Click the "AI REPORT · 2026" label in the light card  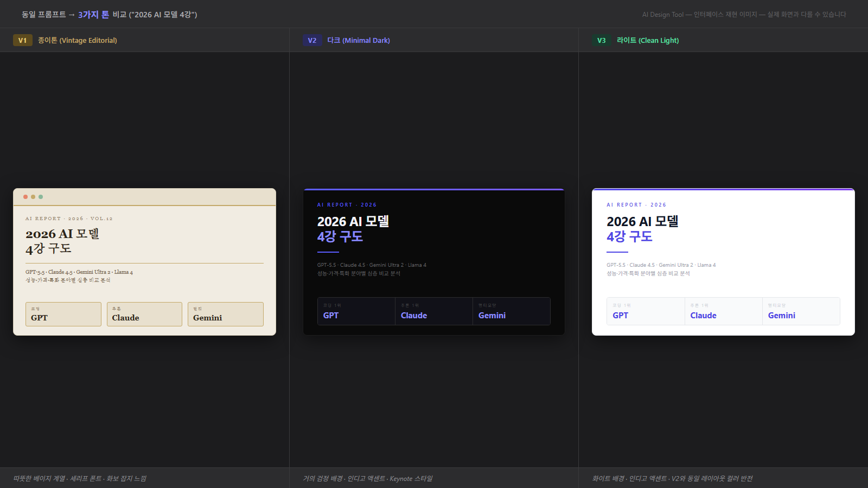tap(636, 205)
